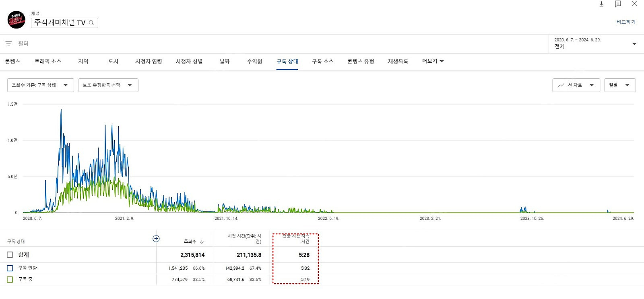Click the line chart icon in the chart type selector
This screenshot has height=299, width=644.
tap(561, 85)
